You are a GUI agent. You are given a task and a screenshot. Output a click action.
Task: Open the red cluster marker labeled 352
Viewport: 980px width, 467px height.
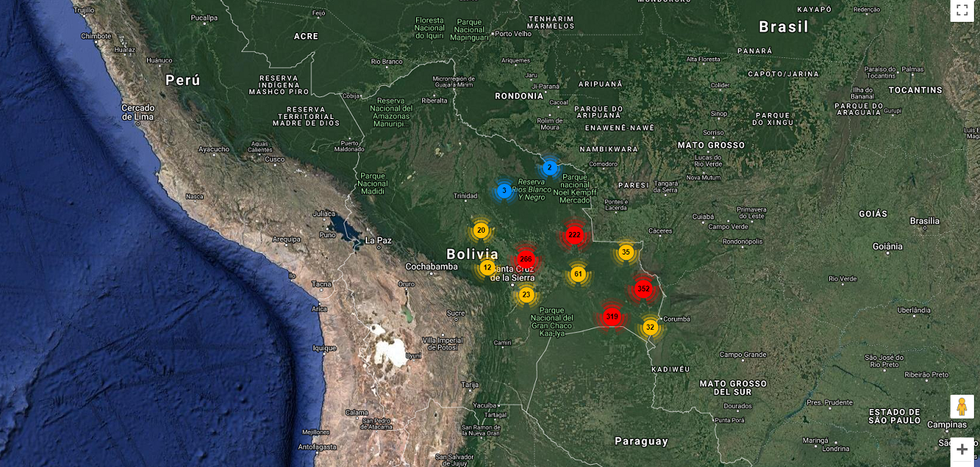pyautogui.click(x=643, y=288)
